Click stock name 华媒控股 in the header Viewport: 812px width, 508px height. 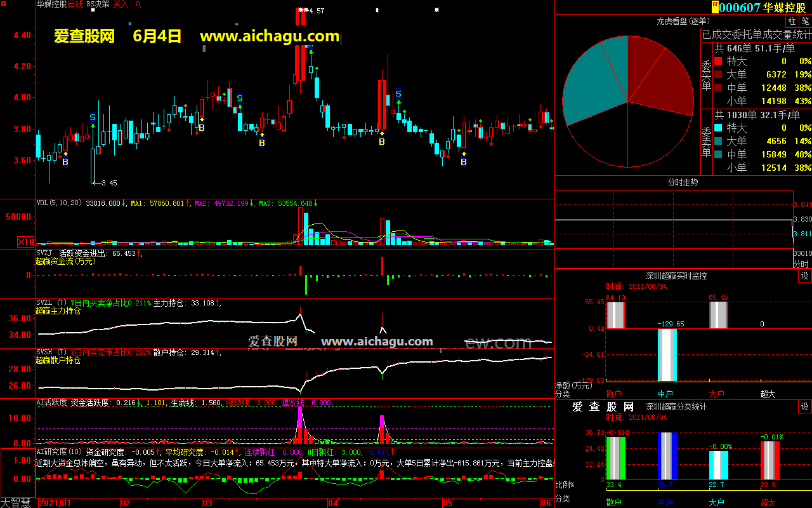coord(784,7)
